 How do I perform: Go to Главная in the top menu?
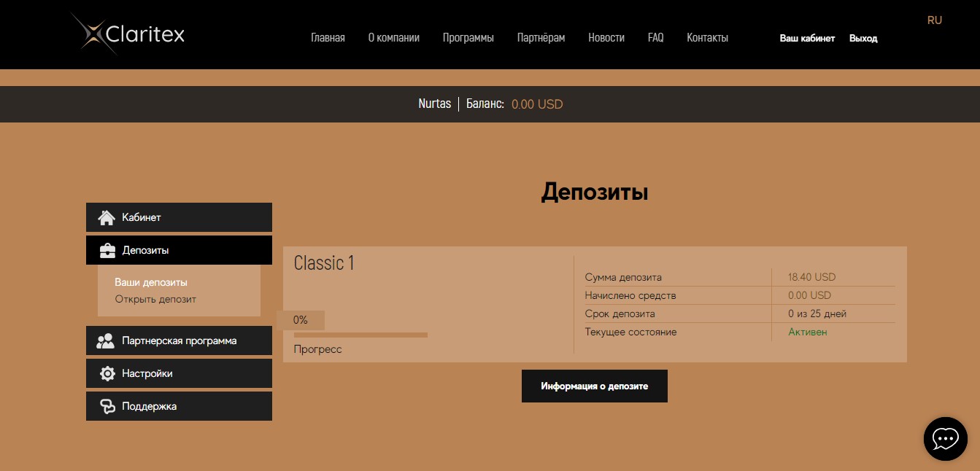328,38
